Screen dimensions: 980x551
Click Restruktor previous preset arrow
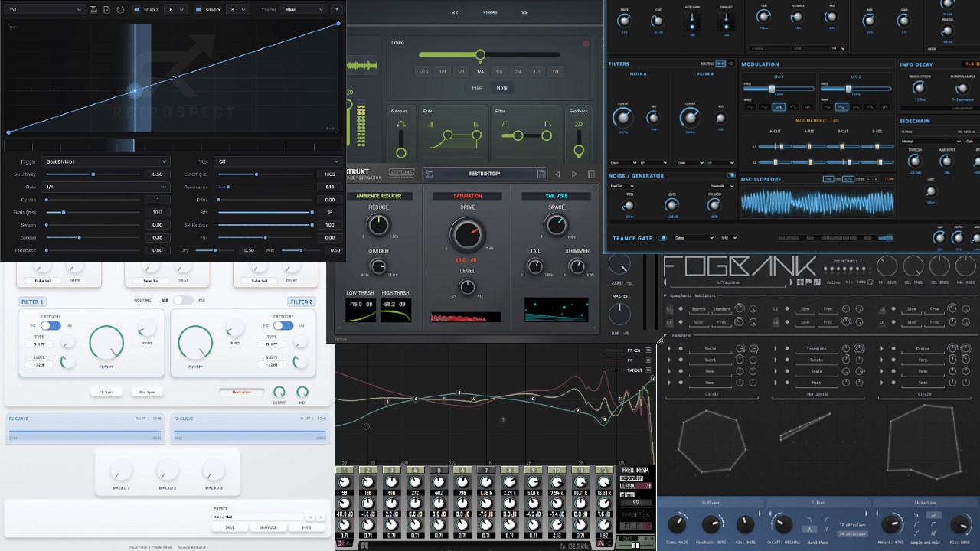click(x=557, y=174)
